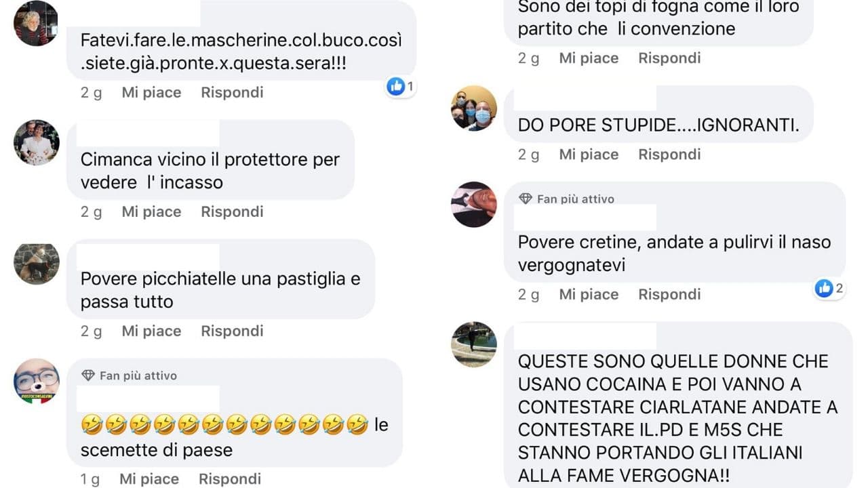Open the avatar beside the Povere picchiatelle comment
Viewport: 868px width, 488px height.
coord(37,262)
